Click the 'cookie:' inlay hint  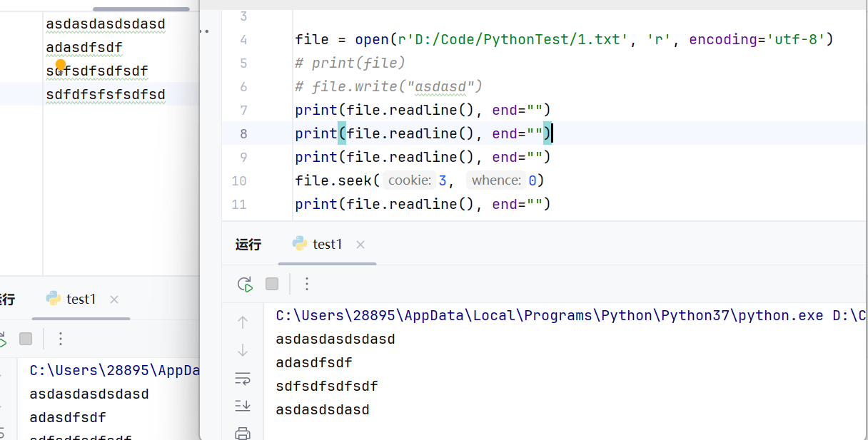coord(410,180)
